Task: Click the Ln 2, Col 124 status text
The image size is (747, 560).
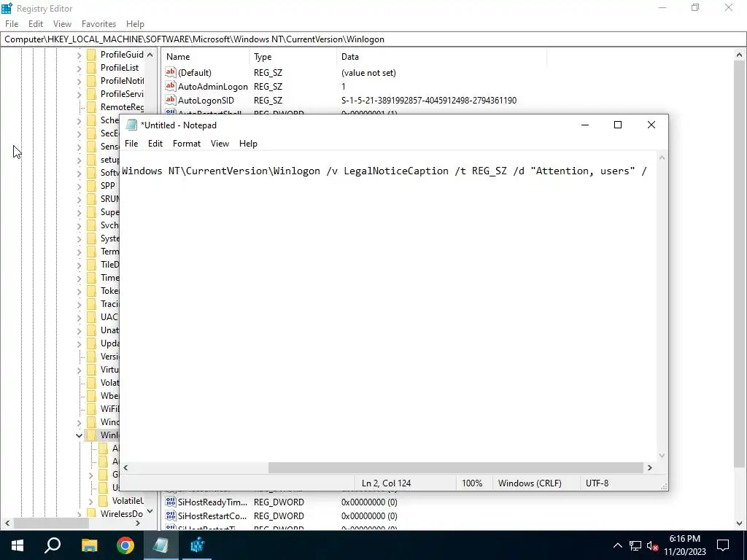Action: (387, 483)
